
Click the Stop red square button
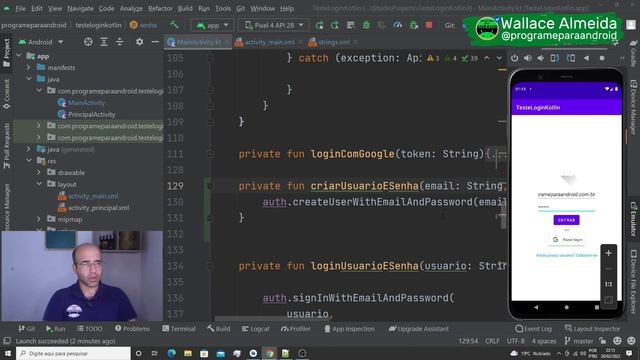pos(429,25)
